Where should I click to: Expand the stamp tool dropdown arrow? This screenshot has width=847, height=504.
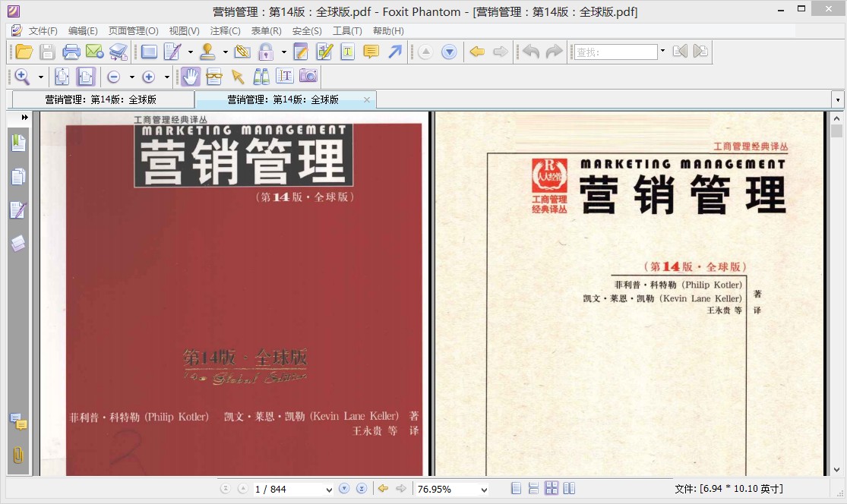pos(226,52)
